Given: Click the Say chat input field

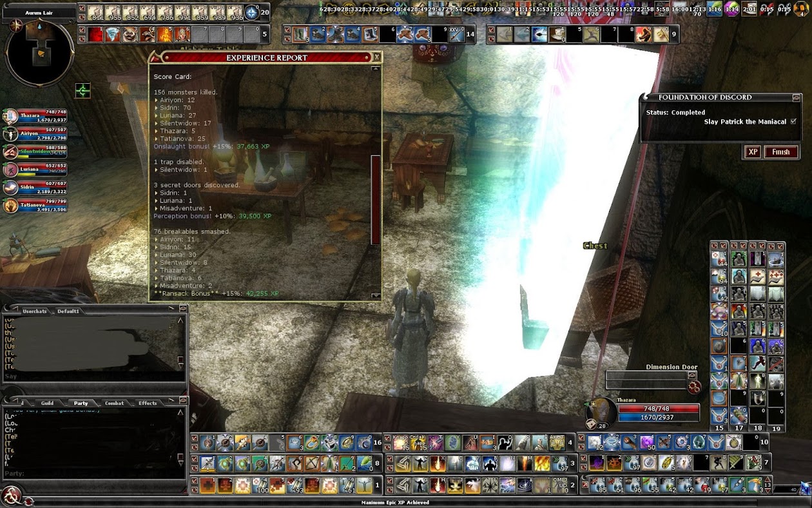Looking at the screenshot, I should point(94,376).
